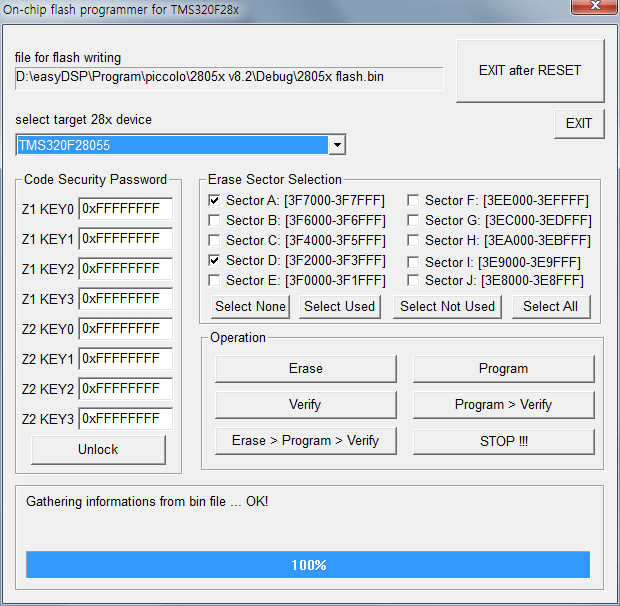
Task: Run the Verify operation
Action: tap(306, 405)
